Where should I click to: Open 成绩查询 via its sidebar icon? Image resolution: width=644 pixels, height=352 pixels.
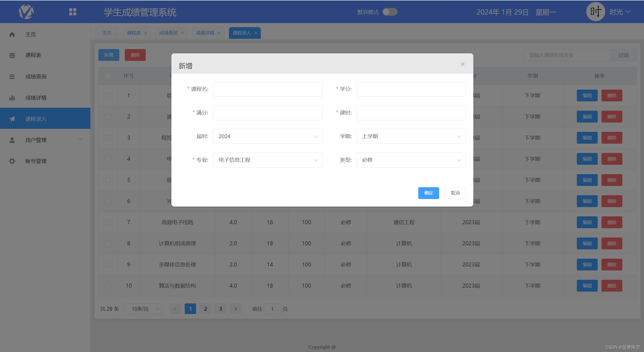[12, 76]
